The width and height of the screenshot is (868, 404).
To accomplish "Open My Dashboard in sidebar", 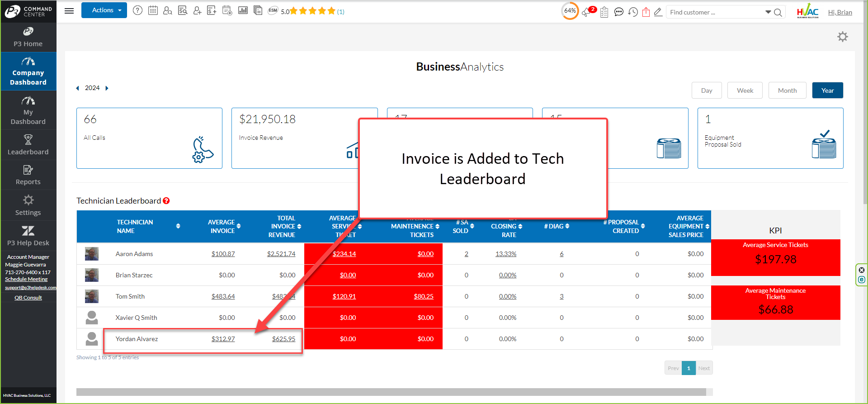I will pyautogui.click(x=28, y=110).
